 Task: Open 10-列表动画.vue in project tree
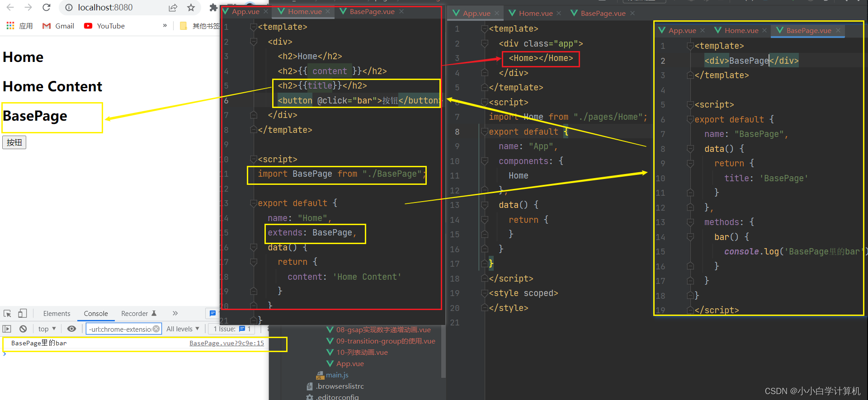point(357,352)
